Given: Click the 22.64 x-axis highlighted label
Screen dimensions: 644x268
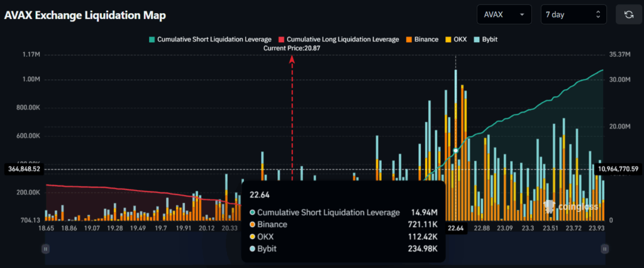Looking at the screenshot, I should tap(457, 228).
